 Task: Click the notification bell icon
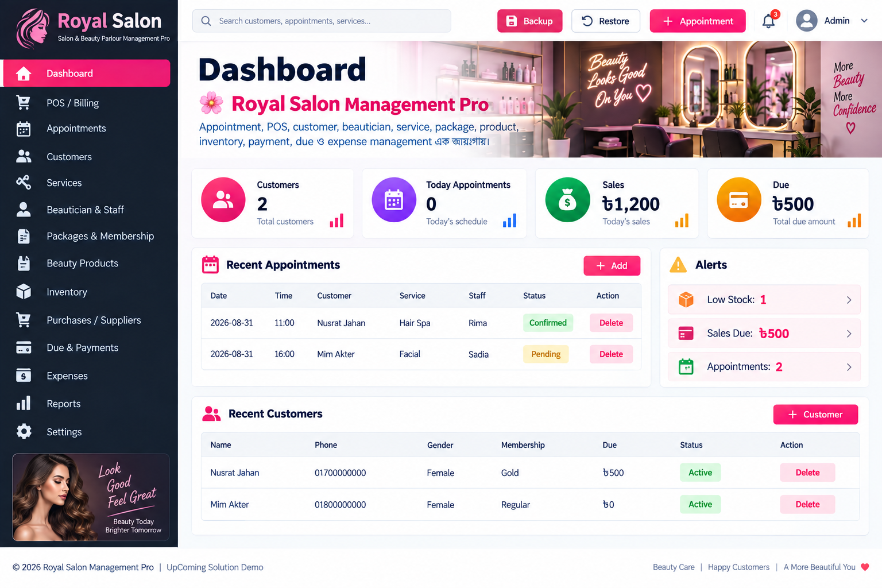pyautogui.click(x=768, y=21)
